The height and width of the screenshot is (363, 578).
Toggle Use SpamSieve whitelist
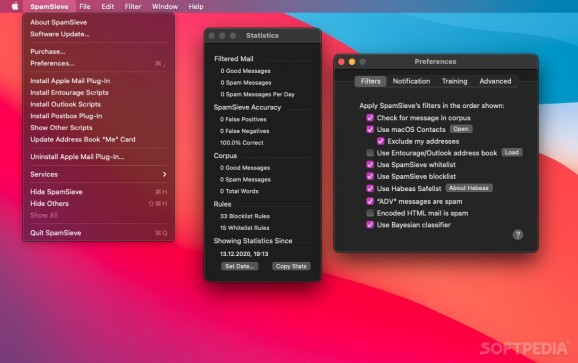(x=370, y=165)
